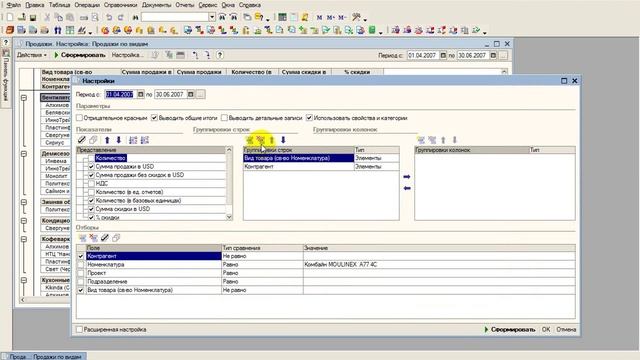Click the Undo icon in main toolbar
This screenshot has height=360, width=640.
click(109, 17)
